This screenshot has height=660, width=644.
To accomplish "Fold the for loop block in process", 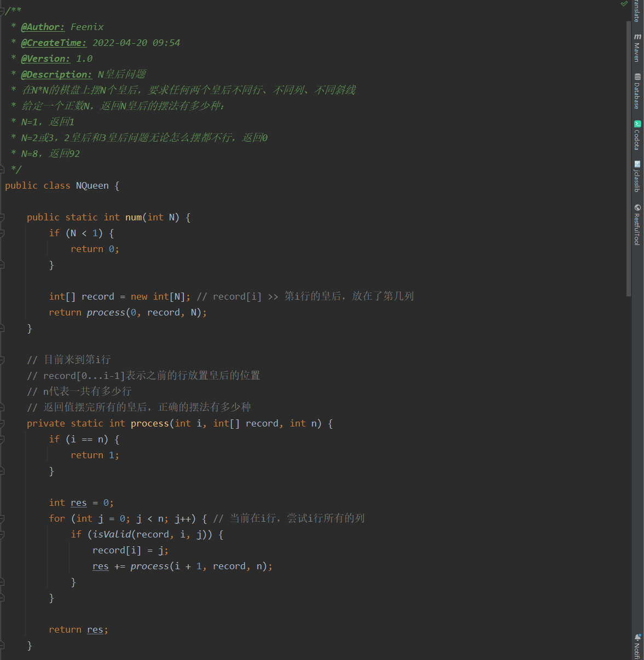I will (2, 518).
